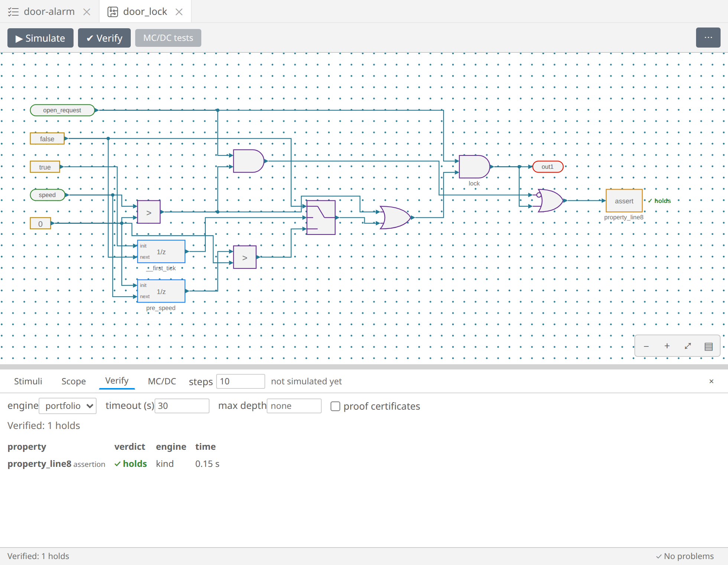Click the fit-to-view expand icon
The height and width of the screenshot is (565, 728).
tap(688, 346)
